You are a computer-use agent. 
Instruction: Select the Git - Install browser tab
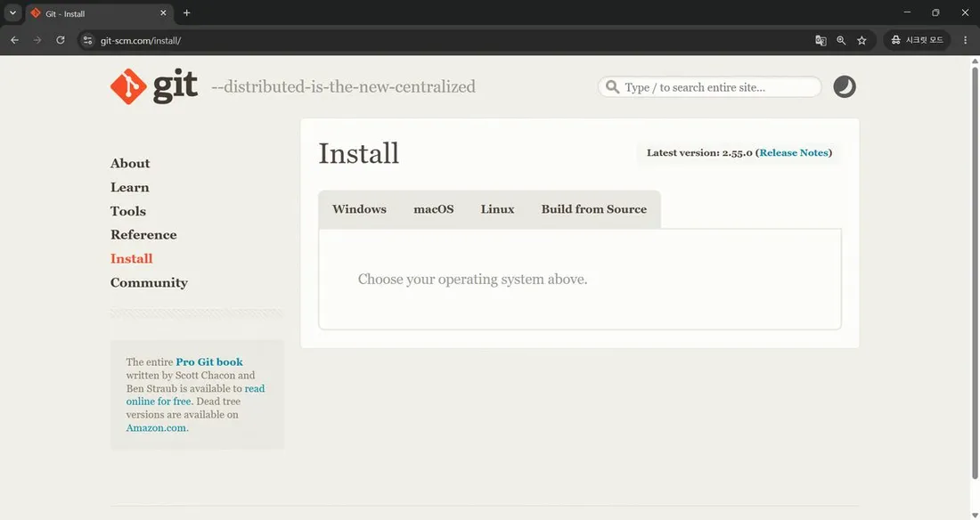point(100,13)
